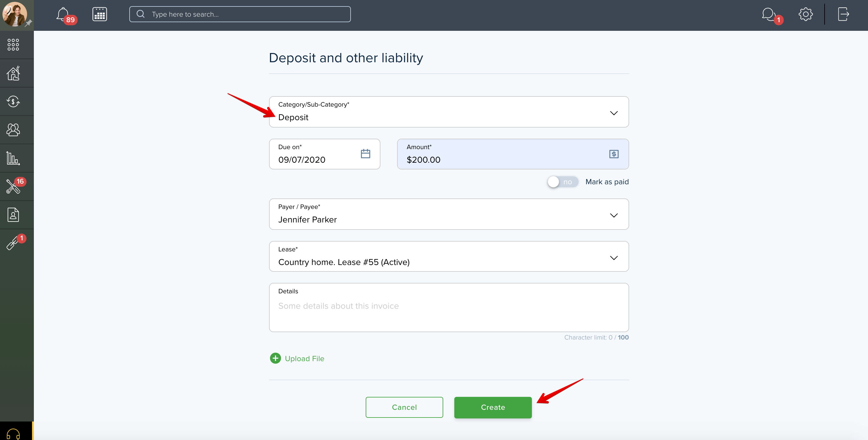Toggle the Mark as paid switch
Screen dimensions: 868x440
pyautogui.click(x=562, y=182)
